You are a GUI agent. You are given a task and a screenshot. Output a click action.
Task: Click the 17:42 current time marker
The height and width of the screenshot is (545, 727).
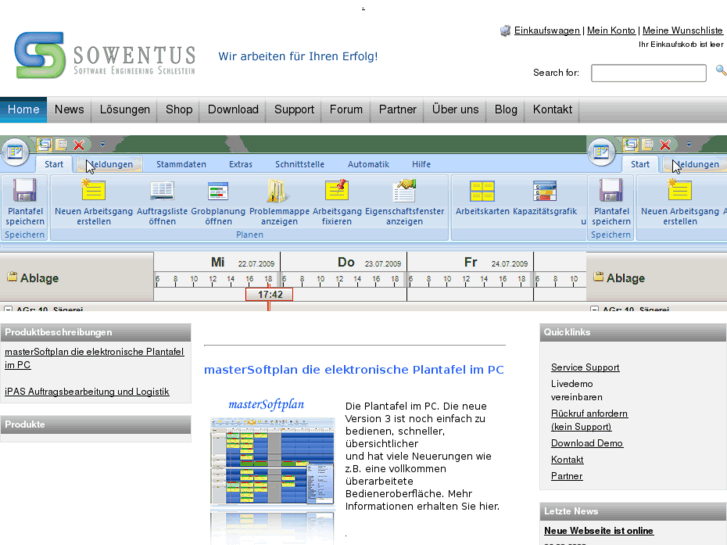point(269,295)
